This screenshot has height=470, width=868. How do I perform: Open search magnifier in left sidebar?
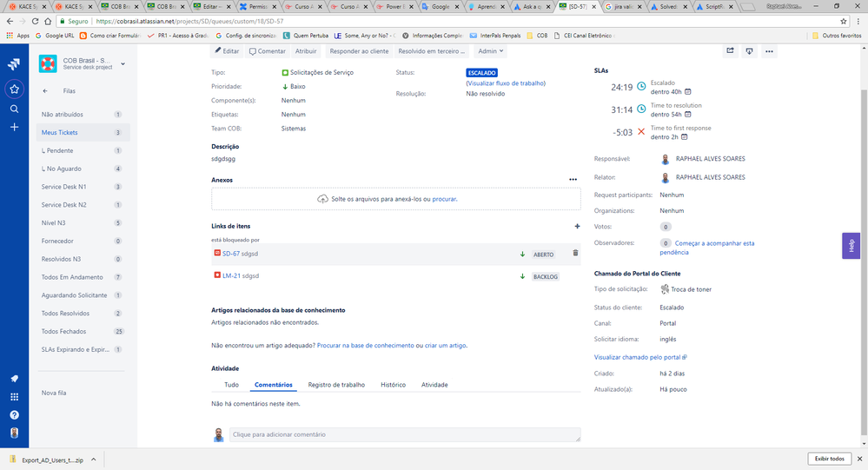click(x=15, y=109)
